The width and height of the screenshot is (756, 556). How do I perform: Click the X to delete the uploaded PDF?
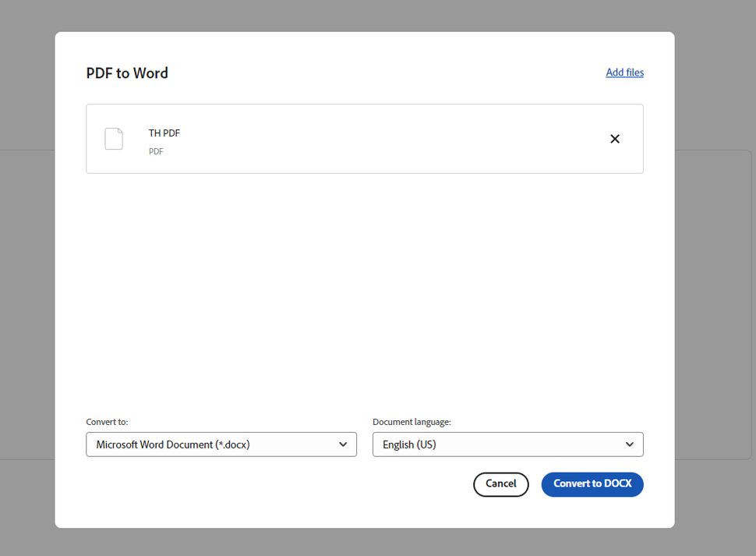tap(615, 139)
